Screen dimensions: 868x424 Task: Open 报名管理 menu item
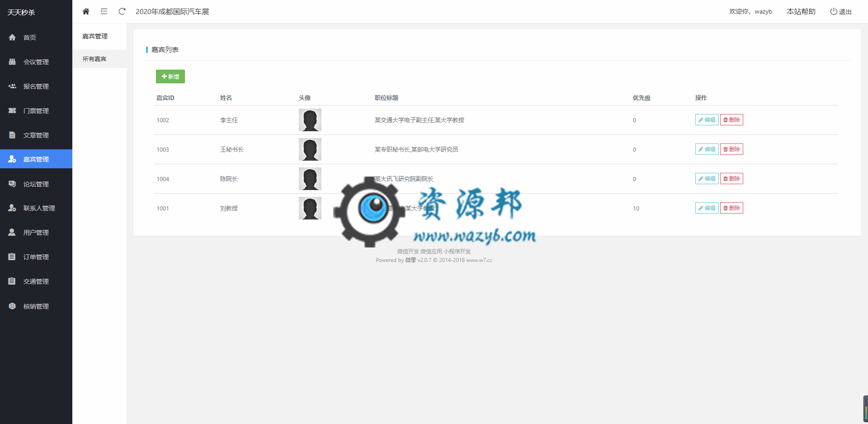point(36,86)
